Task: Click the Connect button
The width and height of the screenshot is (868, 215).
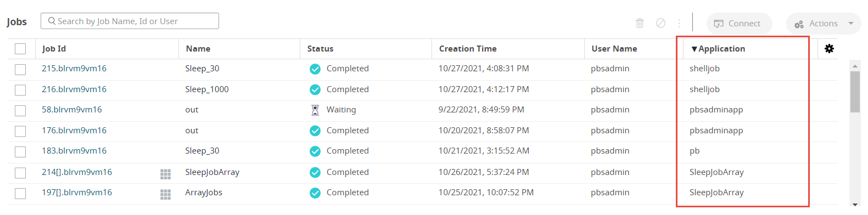Action: [x=739, y=24]
